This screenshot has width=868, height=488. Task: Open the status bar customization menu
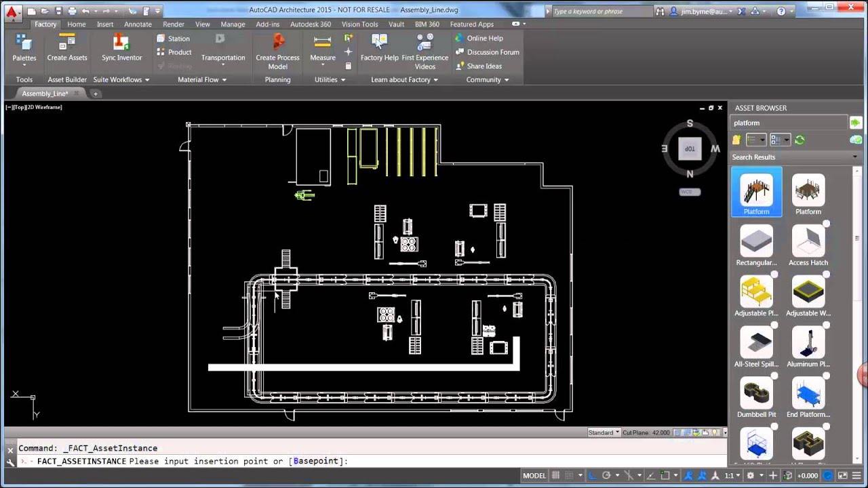856,475
